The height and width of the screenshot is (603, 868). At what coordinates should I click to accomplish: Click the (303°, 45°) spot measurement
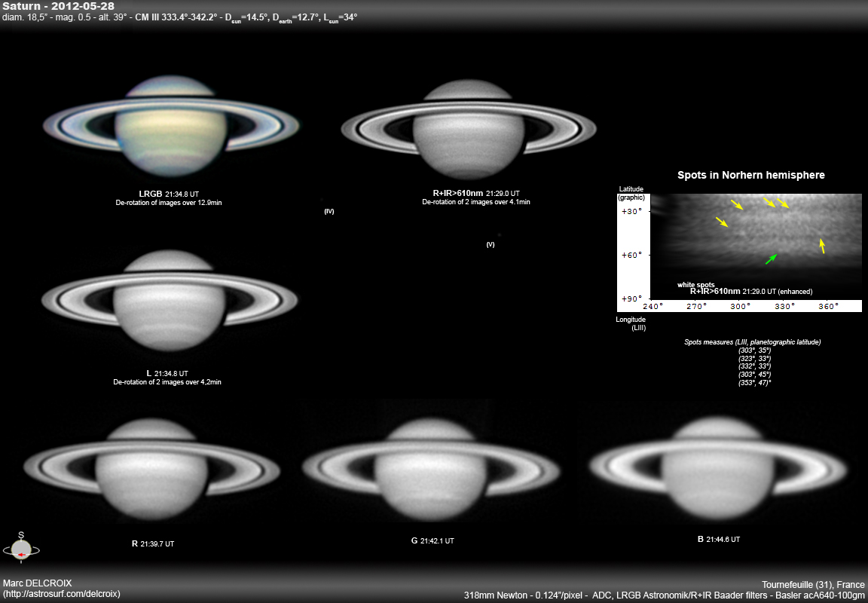coord(754,375)
